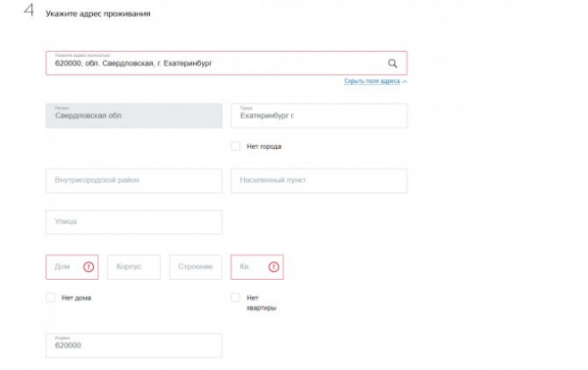The width and height of the screenshot is (588, 370).
Task: Focus the full address input field
Action: point(226,63)
